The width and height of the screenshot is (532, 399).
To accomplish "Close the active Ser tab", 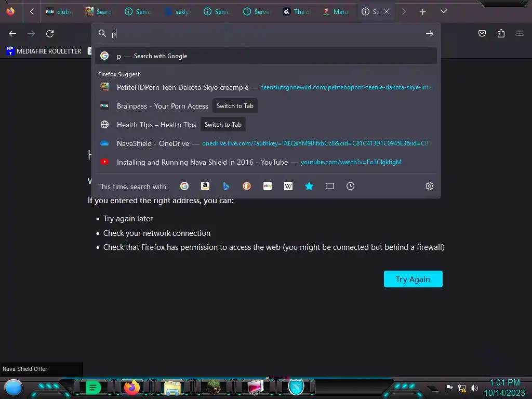I will tap(387, 11).
